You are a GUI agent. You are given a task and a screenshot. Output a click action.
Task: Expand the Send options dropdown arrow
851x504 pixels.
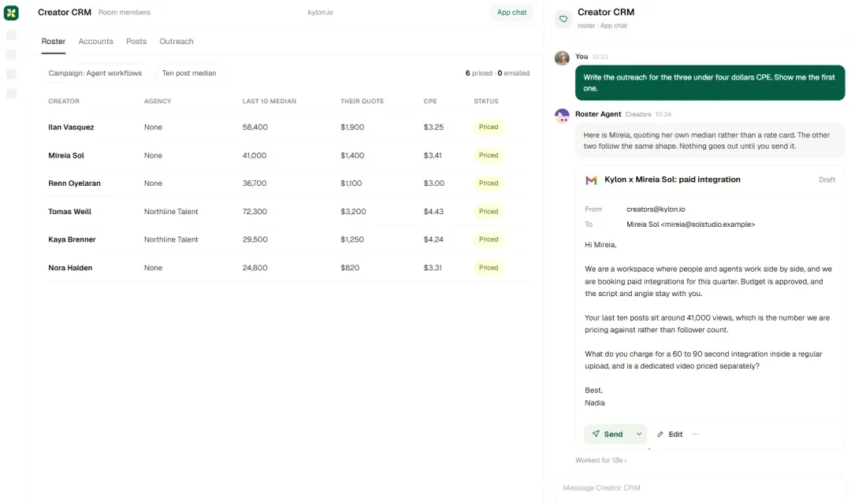point(639,434)
